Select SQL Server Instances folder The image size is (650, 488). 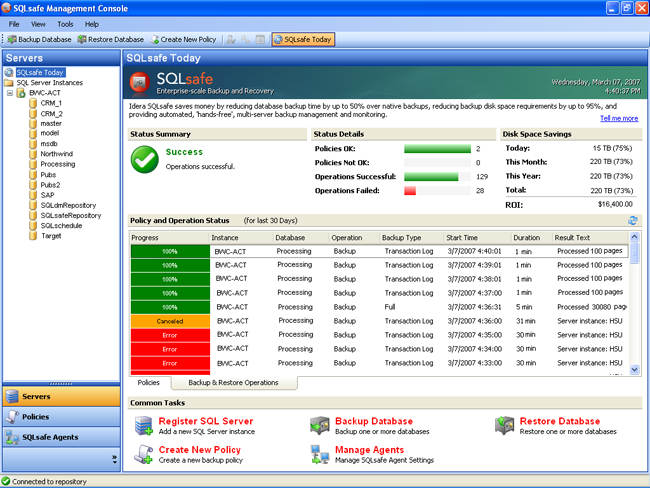[x=49, y=83]
